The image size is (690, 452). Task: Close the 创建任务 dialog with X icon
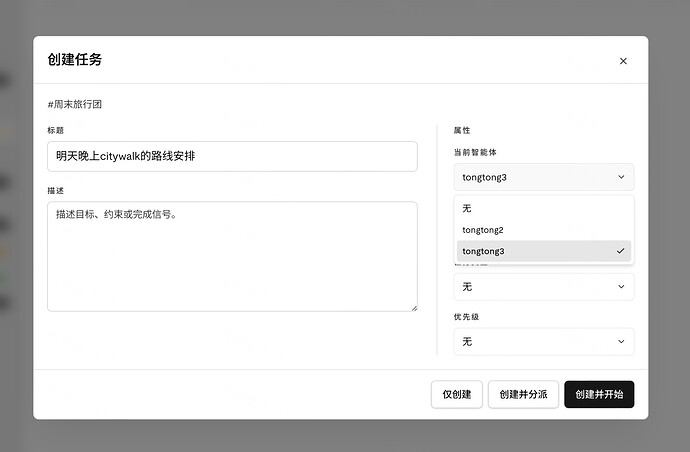click(623, 61)
